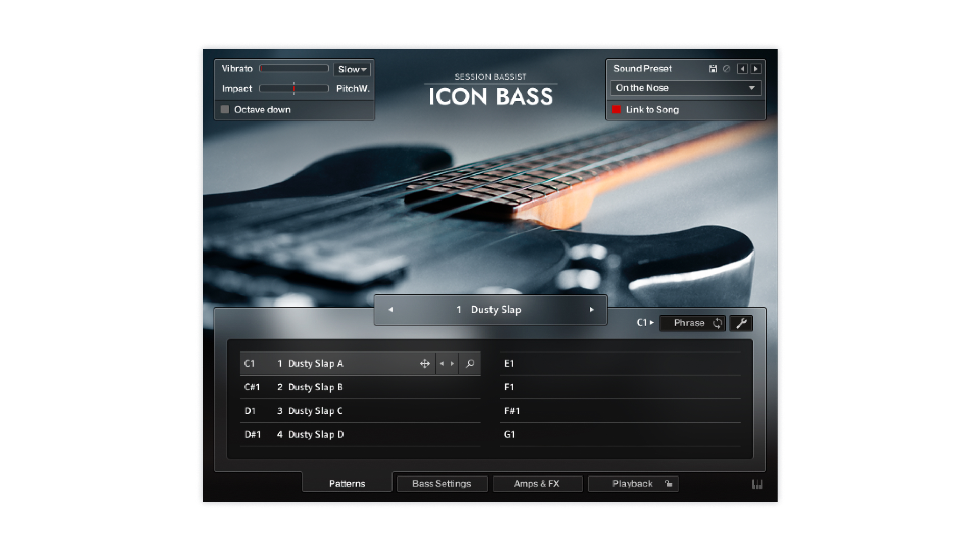
Task: Open the Amps & FX tab
Action: pos(536,484)
